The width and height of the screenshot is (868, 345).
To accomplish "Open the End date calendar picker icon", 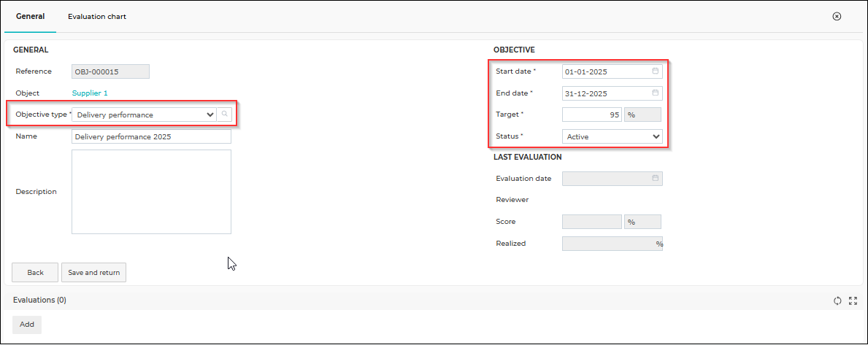I will pyautogui.click(x=656, y=93).
